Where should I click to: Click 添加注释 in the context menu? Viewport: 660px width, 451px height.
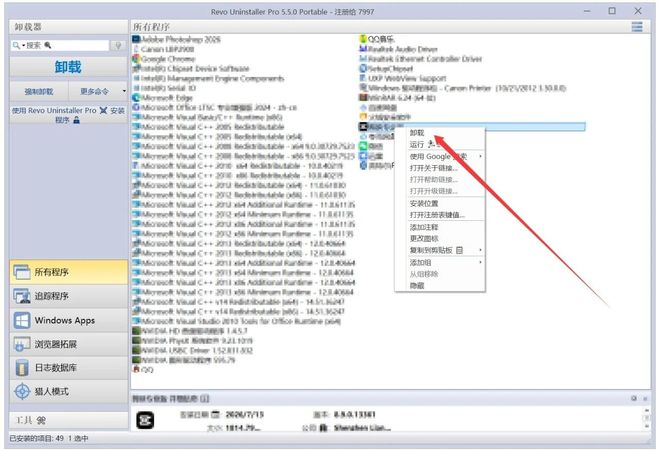[x=440, y=227]
